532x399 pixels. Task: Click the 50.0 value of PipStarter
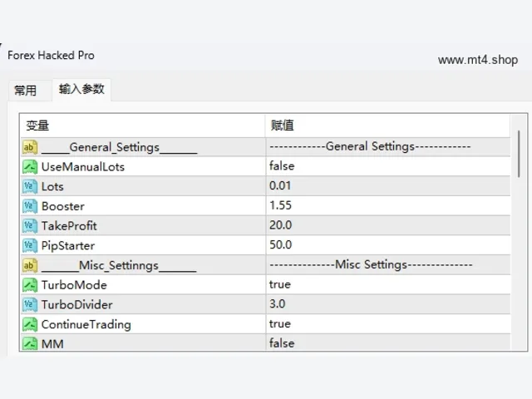click(280, 244)
